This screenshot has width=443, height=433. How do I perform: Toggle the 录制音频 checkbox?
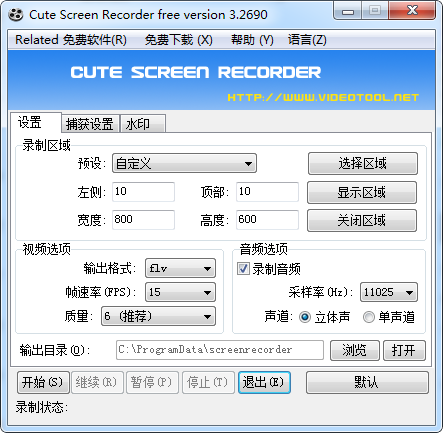click(x=243, y=268)
